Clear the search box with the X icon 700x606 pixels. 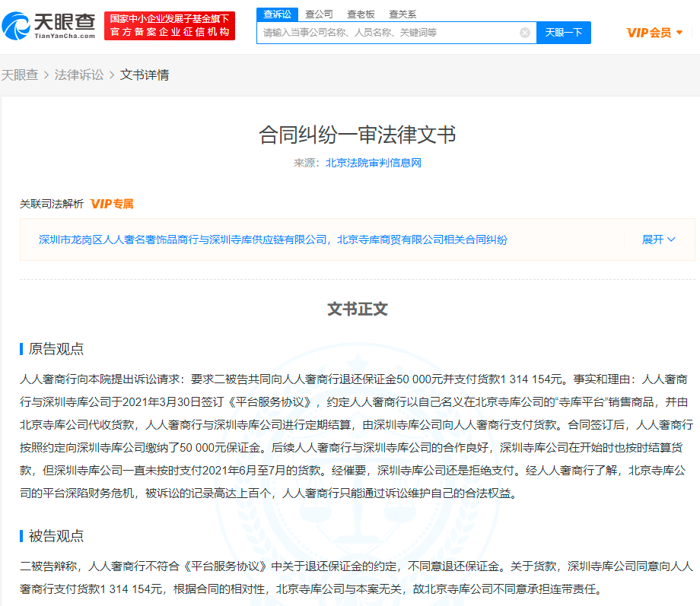point(524,33)
